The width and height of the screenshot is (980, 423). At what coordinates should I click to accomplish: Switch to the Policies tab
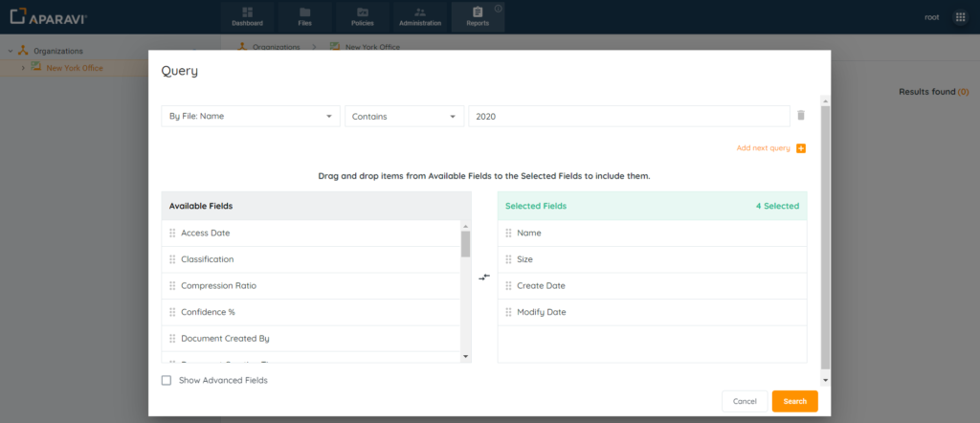pyautogui.click(x=362, y=16)
